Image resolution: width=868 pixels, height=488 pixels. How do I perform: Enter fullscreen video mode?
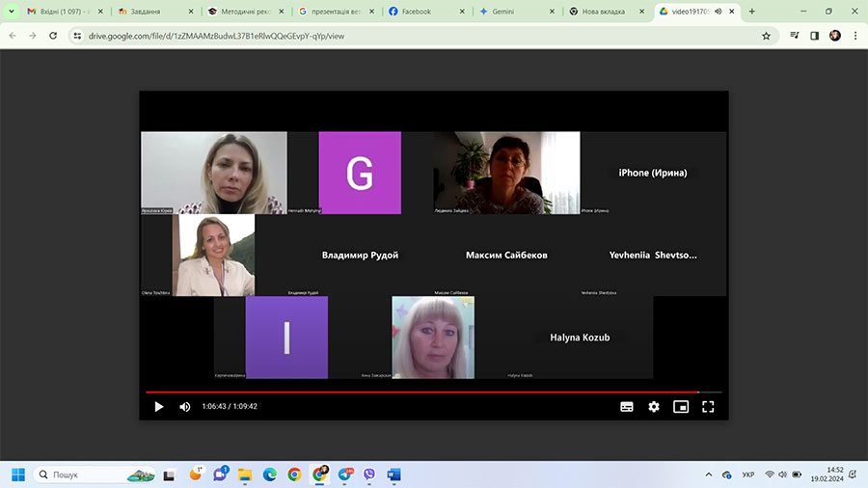point(708,407)
